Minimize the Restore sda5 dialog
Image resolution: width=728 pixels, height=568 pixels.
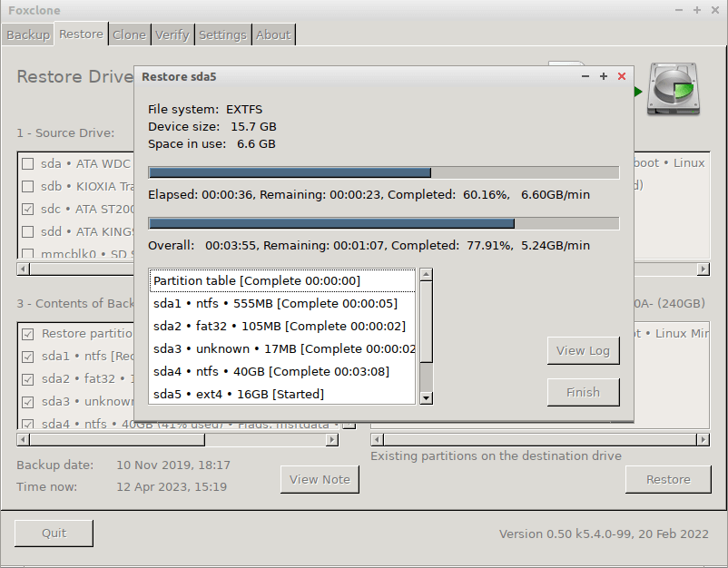(585, 77)
